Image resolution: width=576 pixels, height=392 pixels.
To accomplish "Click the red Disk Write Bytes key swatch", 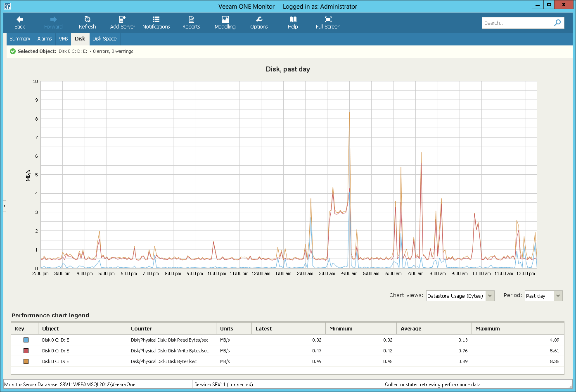I will click(26, 351).
